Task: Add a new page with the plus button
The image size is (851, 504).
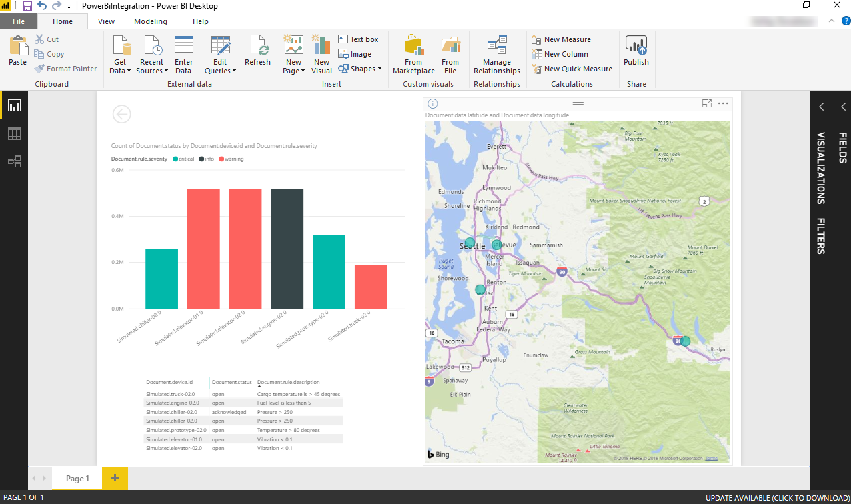Action: coord(113,478)
